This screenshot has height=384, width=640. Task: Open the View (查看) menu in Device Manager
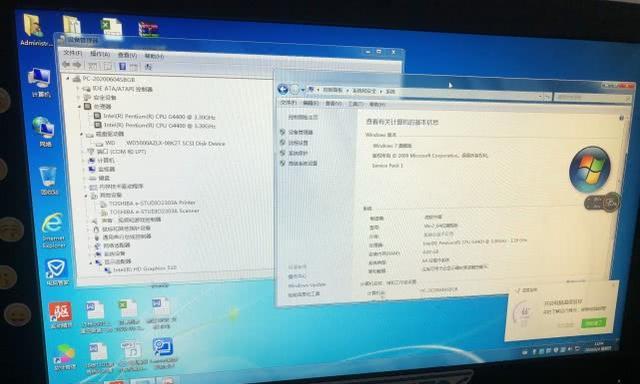tap(127, 55)
